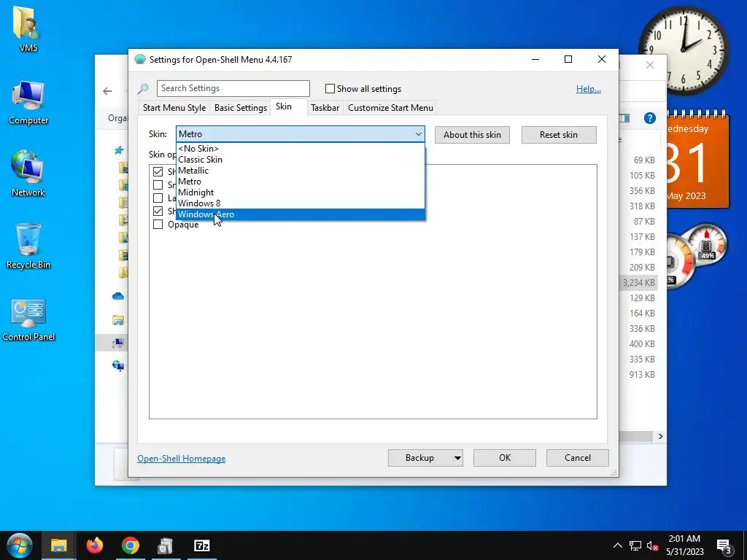747x560 pixels.
Task: Select the Control Panel desktop icon
Action: tap(28, 321)
